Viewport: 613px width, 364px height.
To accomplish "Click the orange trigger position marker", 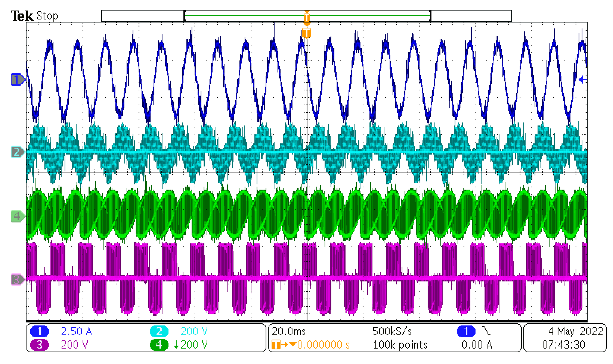I will click(307, 33).
